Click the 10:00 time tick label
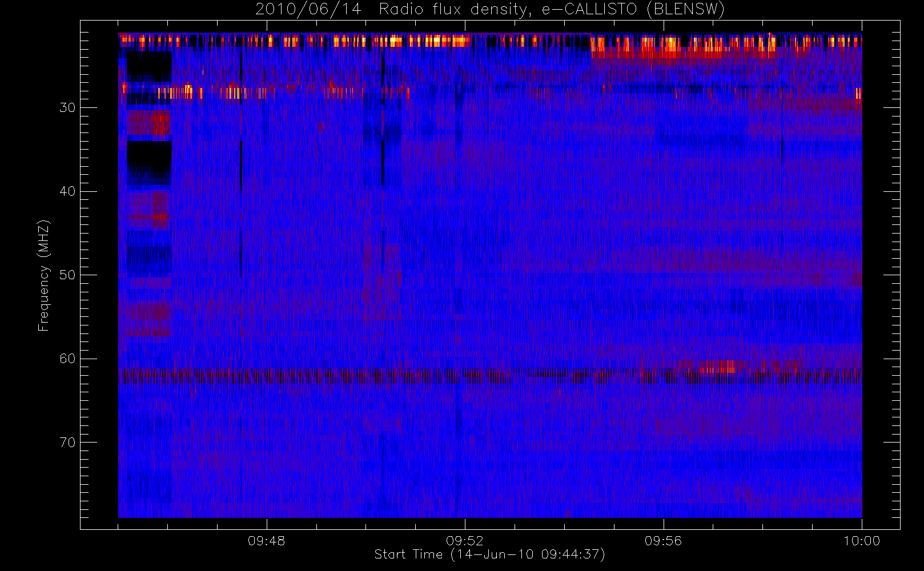 [862, 541]
